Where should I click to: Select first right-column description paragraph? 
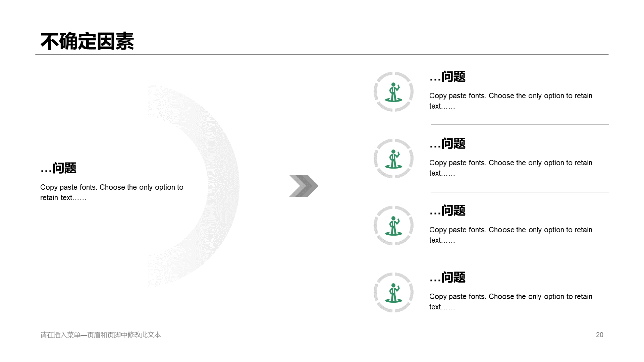[x=511, y=101]
